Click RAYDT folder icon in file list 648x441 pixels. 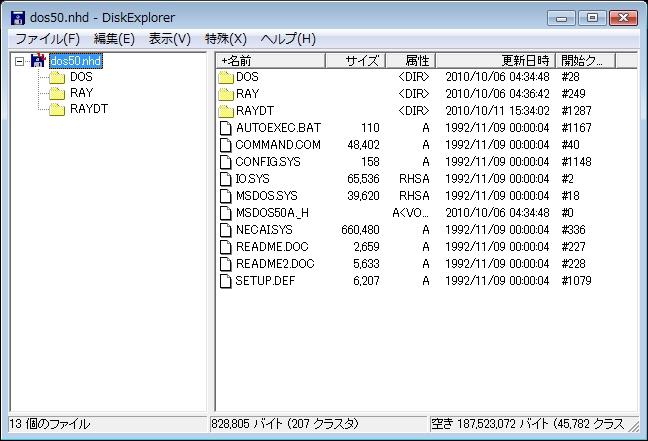point(226,111)
